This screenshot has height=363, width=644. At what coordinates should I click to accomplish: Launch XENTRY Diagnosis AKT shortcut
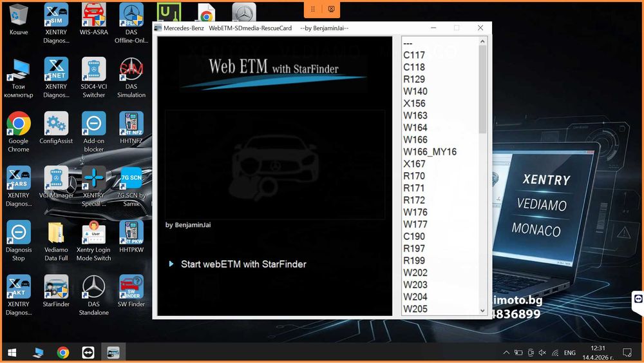pyautogui.click(x=19, y=295)
